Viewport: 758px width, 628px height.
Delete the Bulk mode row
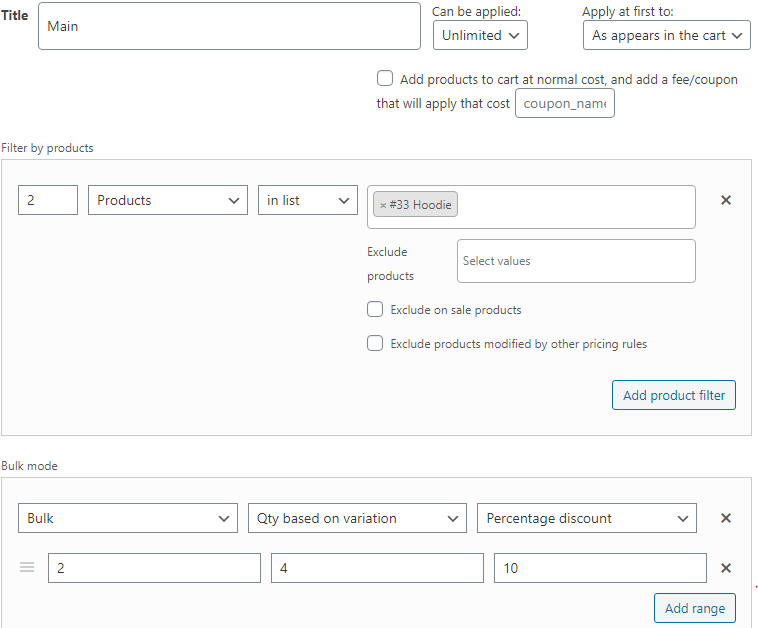pos(726,518)
